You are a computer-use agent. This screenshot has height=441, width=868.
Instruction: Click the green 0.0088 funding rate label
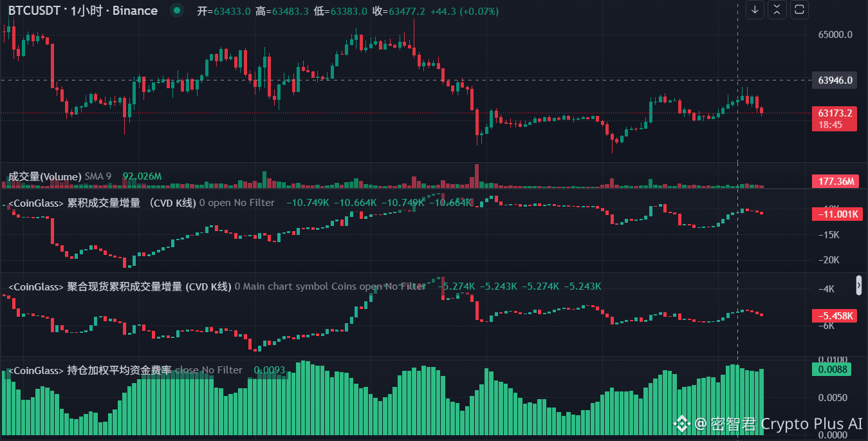coord(831,369)
